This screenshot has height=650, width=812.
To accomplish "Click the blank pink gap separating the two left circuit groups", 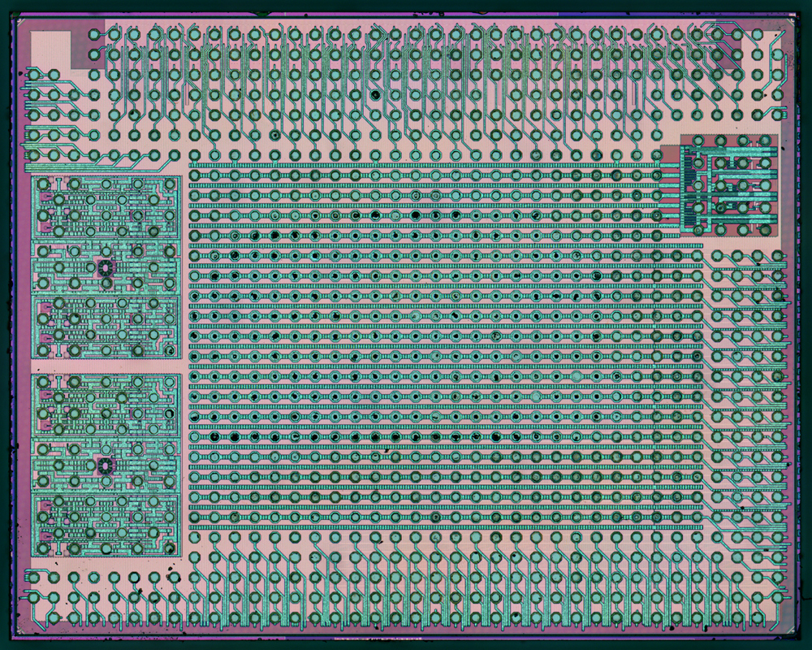I will pos(106,366).
